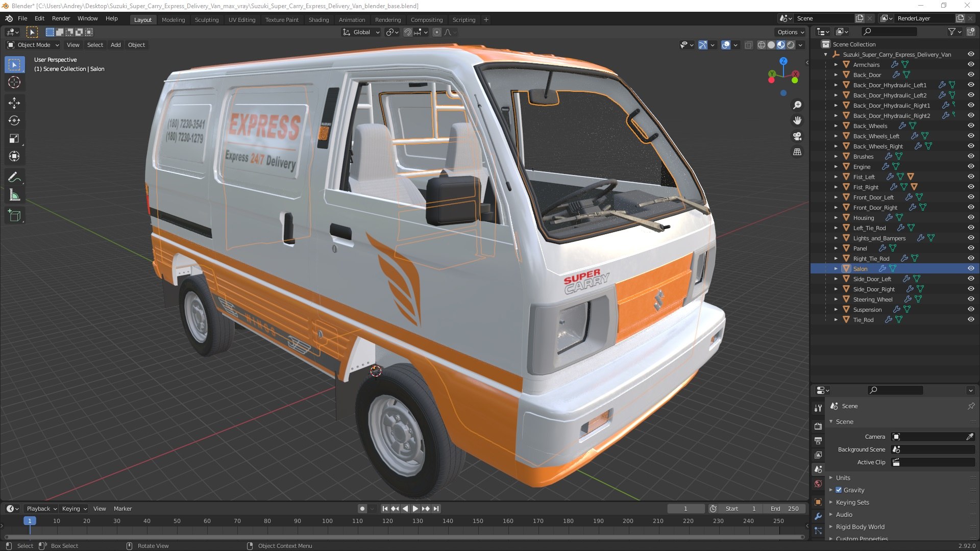The height and width of the screenshot is (551, 980).
Task: Toggle show overlays button
Action: point(726,45)
